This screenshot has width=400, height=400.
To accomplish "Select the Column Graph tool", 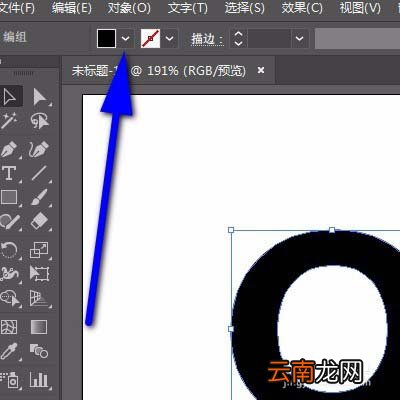I will click(39, 380).
